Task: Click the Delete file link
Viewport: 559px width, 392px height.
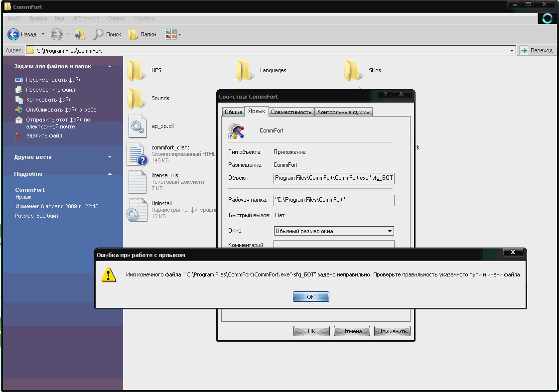Action: pos(44,135)
